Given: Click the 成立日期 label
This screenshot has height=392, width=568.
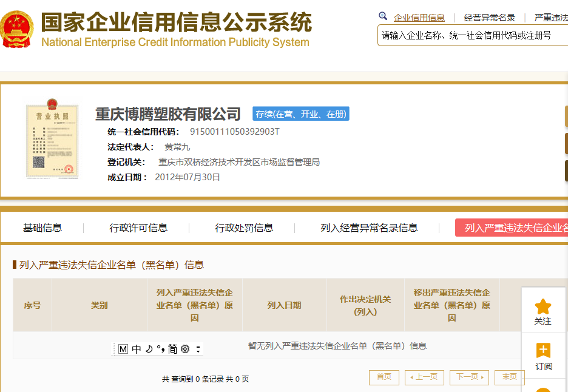Looking at the screenshot, I should [127, 177].
